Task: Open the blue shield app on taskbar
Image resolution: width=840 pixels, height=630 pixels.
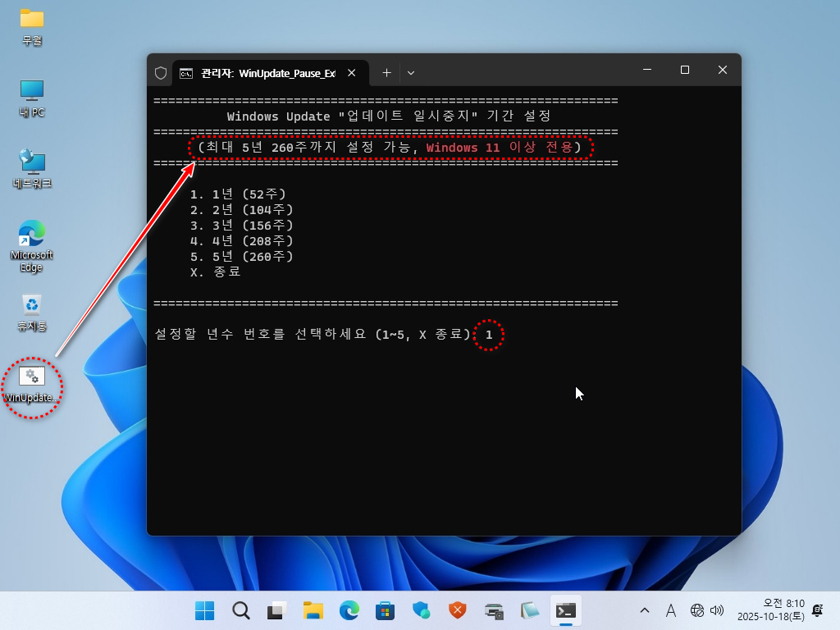Action: tap(421, 610)
